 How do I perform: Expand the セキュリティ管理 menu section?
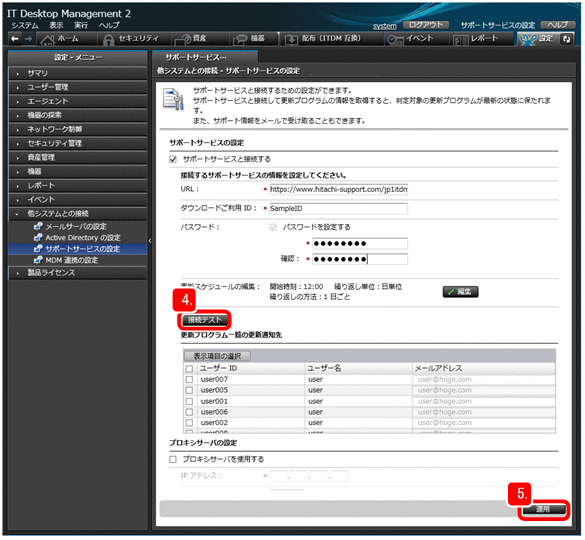pyautogui.click(x=78, y=143)
